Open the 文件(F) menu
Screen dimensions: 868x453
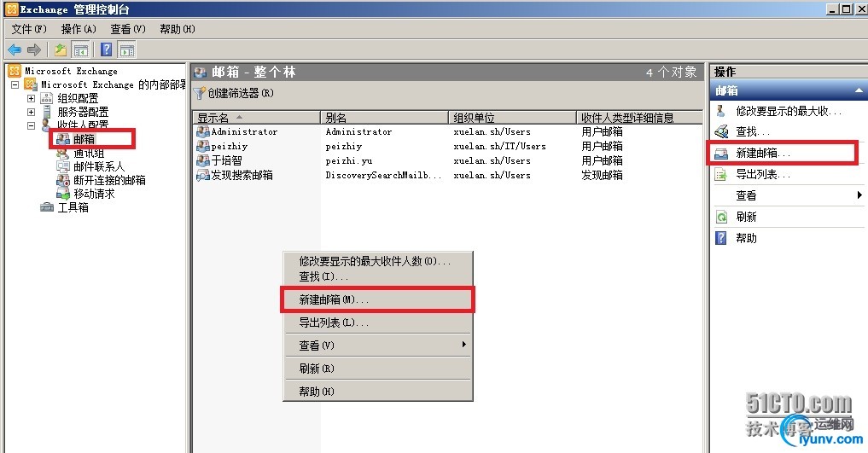click(x=29, y=29)
